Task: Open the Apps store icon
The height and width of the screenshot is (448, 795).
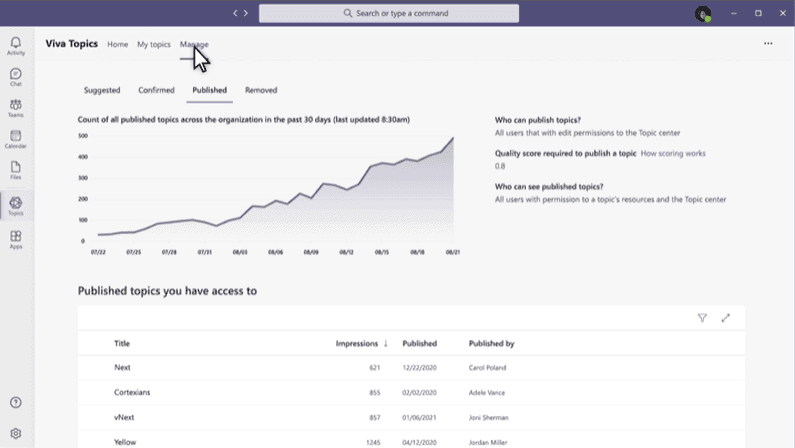Action: (15, 239)
